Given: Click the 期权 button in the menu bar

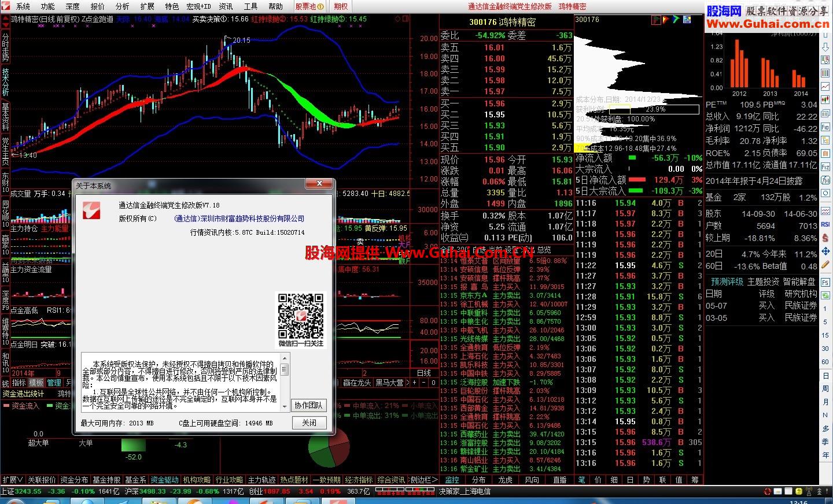Looking at the screenshot, I should coord(341,6).
